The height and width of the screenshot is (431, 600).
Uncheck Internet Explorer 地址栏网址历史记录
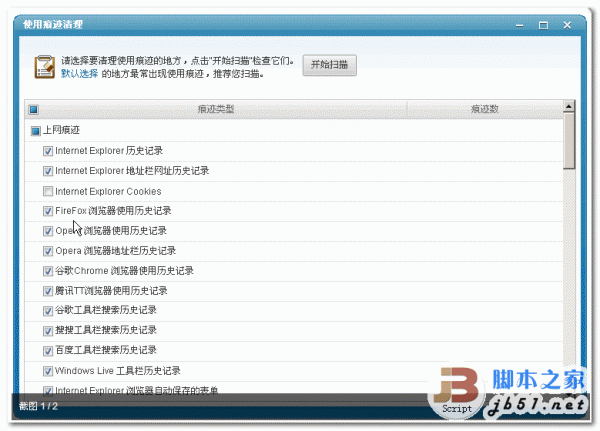point(48,171)
